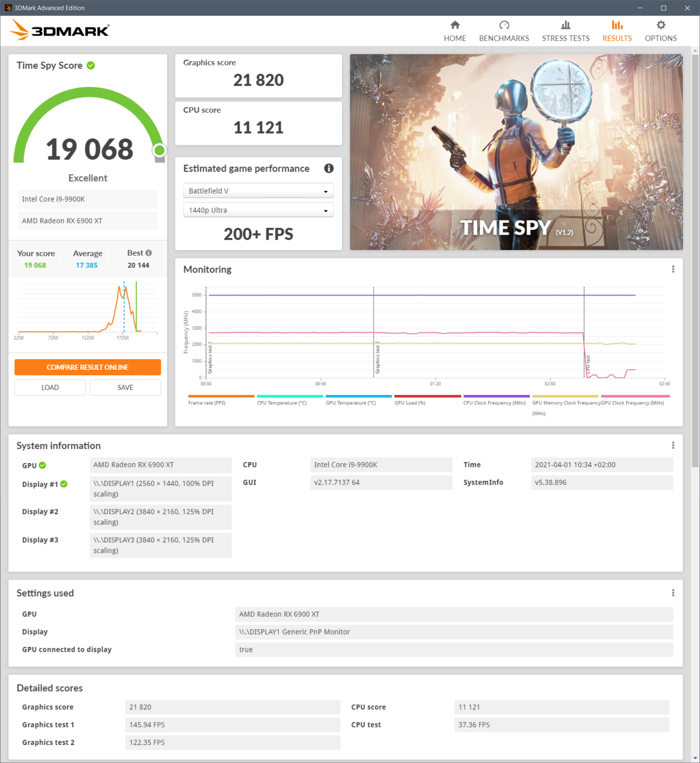This screenshot has height=763, width=700.
Task: Click the Your score 19 068 value
Action: (x=35, y=265)
